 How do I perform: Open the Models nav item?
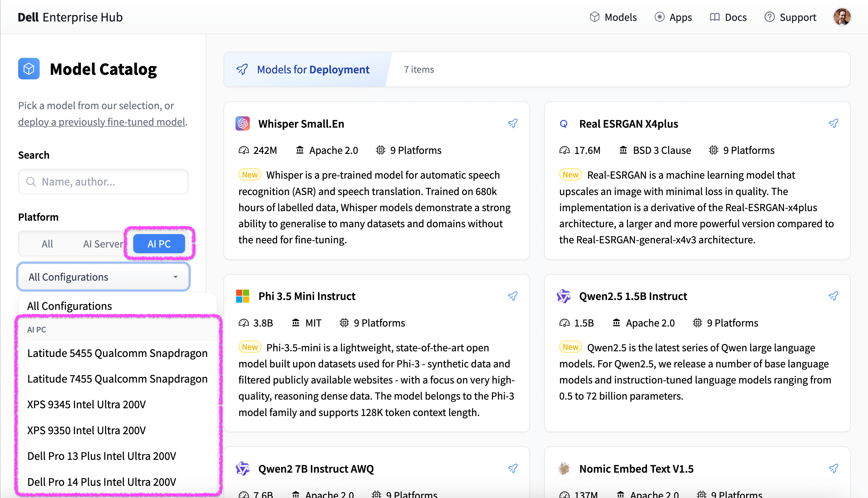click(x=613, y=17)
